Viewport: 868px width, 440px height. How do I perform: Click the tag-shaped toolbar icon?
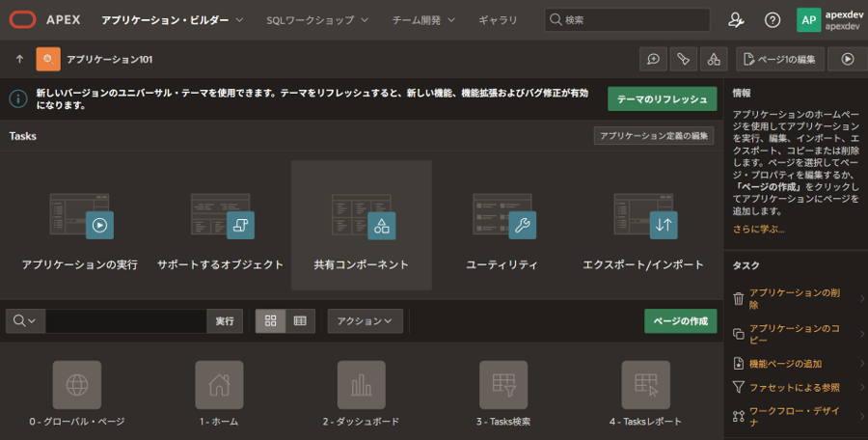pyautogui.click(x=683, y=59)
